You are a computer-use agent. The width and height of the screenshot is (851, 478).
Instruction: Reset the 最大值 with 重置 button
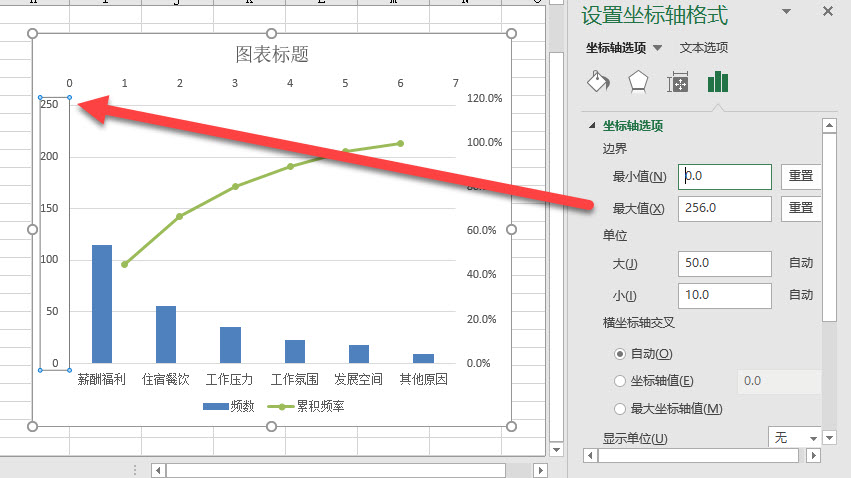coord(801,208)
